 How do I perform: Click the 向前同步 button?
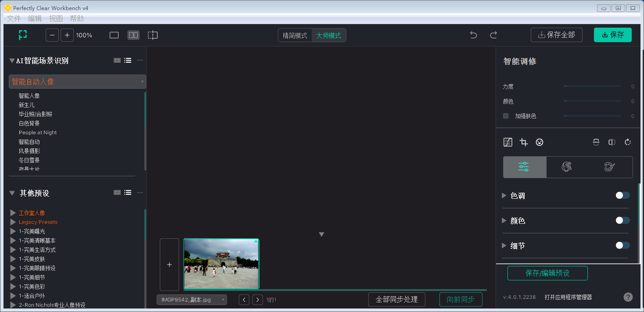pyautogui.click(x=461, y=299)
